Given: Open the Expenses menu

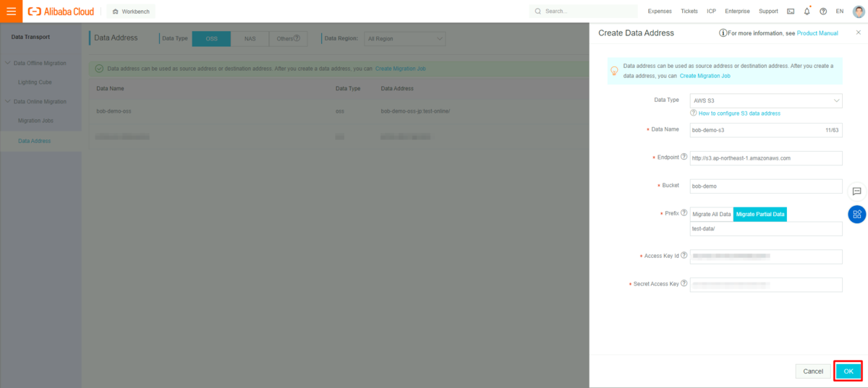Looking at the screenshot, I should click(660, 12).
